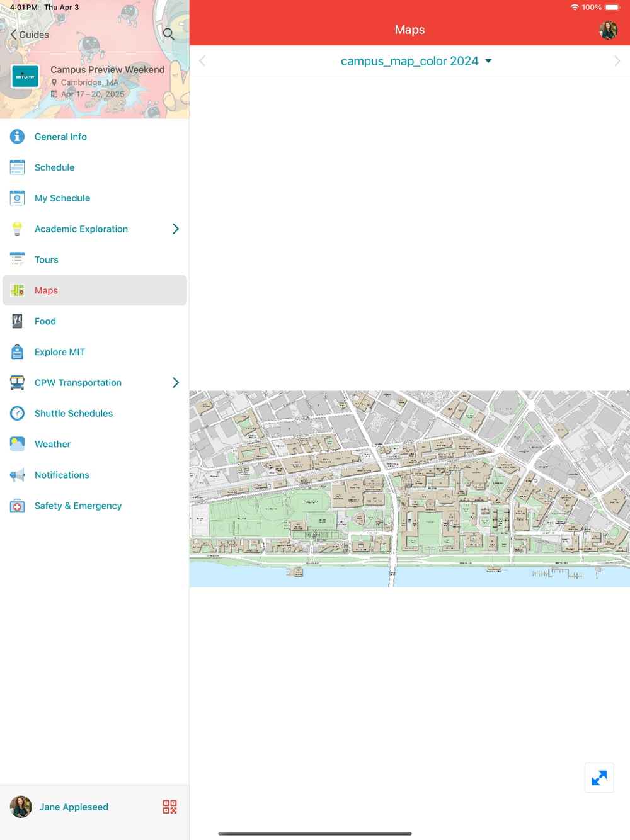Open the Explore MIT menu item
This screenshot has width=630, height=840.
click(x=94, y=352)
